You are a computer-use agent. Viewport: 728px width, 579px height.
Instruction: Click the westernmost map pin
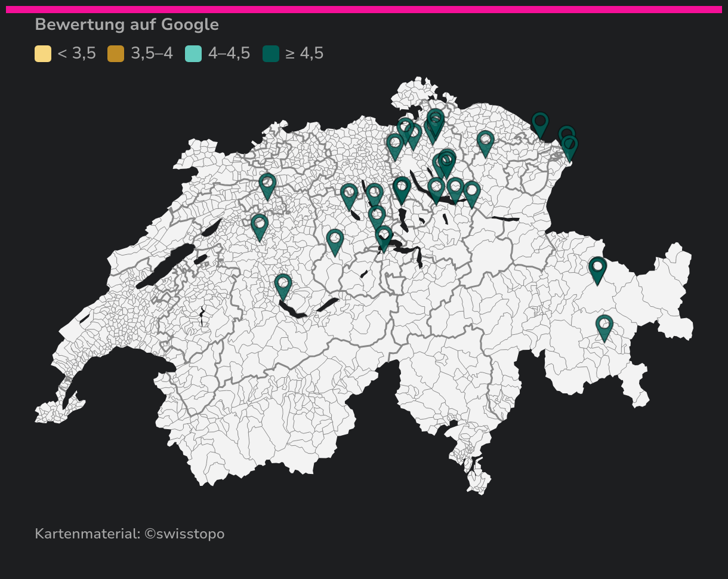(x=259, y=225)
